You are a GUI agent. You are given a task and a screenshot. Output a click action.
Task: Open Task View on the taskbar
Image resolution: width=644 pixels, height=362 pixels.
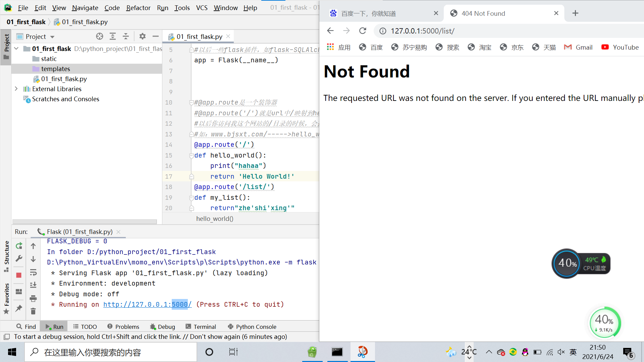pyautogui.click(x=233, y=352)
